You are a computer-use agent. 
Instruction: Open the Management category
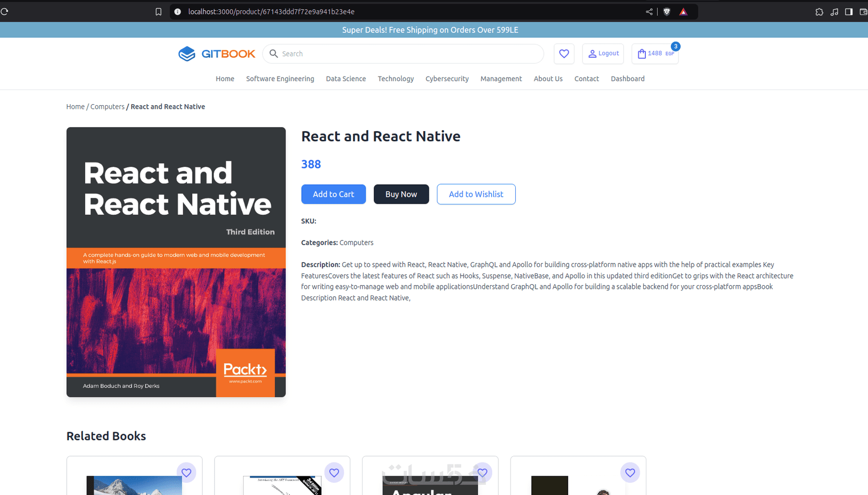[x=501, y=79]
